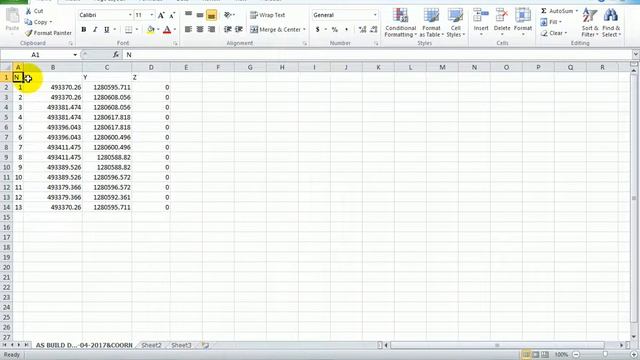Open Find & Select menu
Viewport: 640px width, 360px height.
coord(611,23)
